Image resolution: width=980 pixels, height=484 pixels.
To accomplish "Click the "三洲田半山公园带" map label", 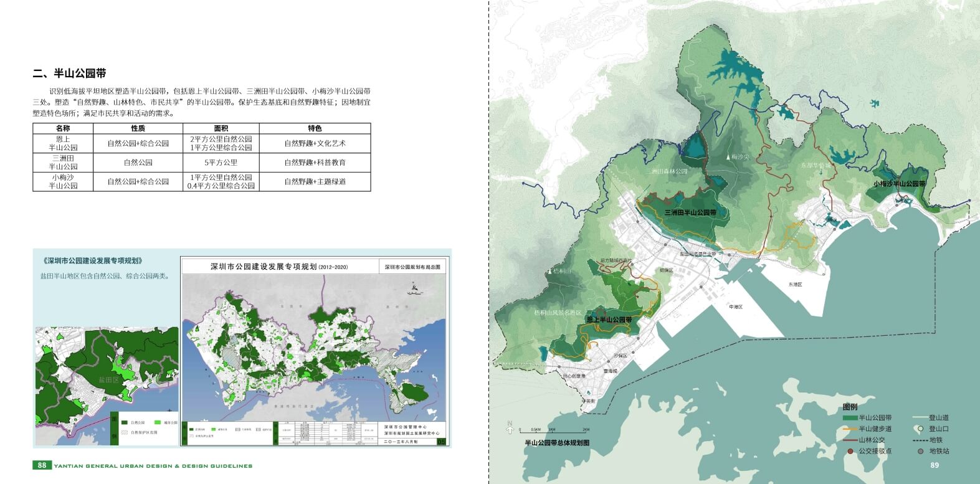I will point(690,212).
